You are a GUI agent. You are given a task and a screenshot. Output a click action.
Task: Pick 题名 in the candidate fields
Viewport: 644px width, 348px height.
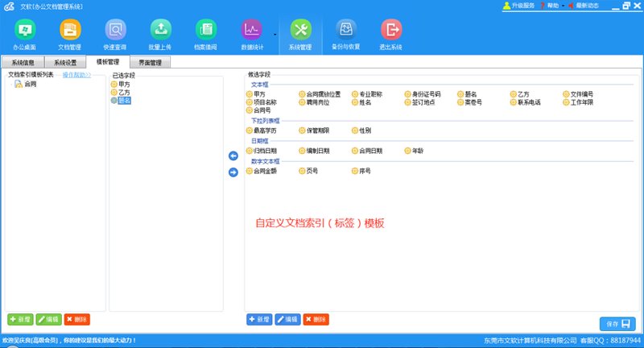[467, 94]
